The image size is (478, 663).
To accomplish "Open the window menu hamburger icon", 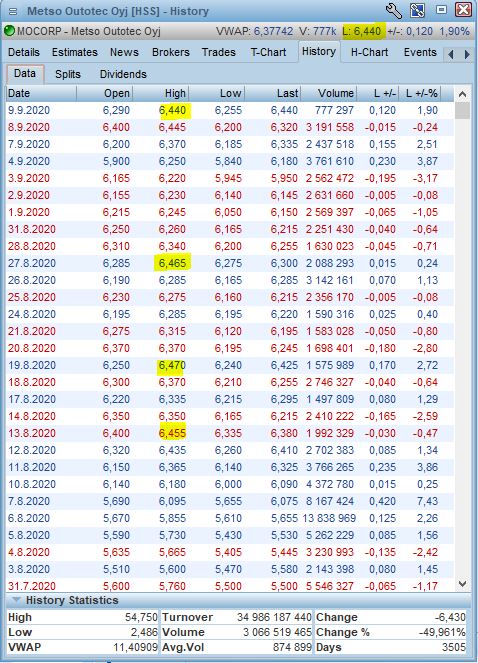I will point(13,11).
